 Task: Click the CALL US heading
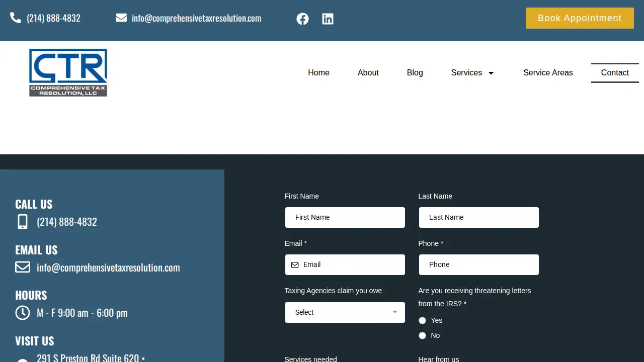(x=34, y=204)
